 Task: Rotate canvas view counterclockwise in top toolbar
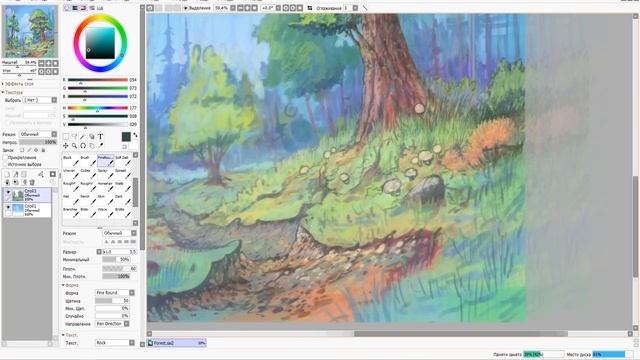tap(286, 8)
